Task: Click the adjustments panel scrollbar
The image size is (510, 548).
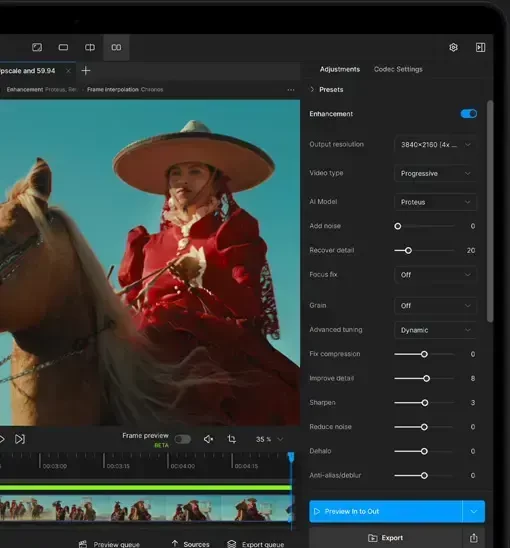Action: click(490, 211)
